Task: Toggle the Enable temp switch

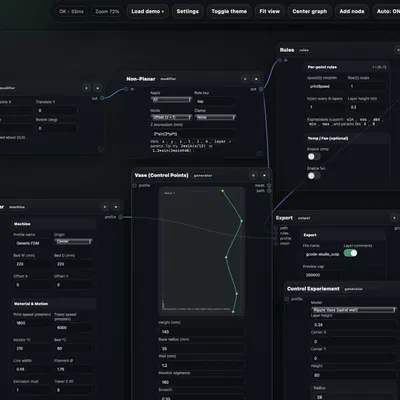Action: pyautogui.click(x=314, y=156)
